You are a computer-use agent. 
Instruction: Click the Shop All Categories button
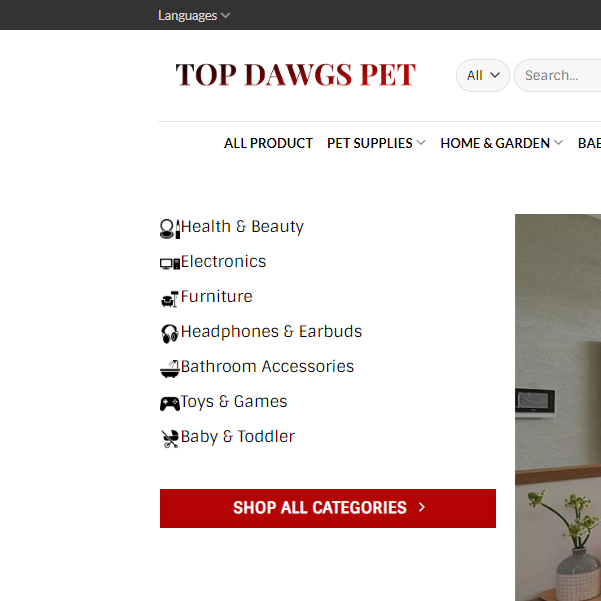pos(328,508)
